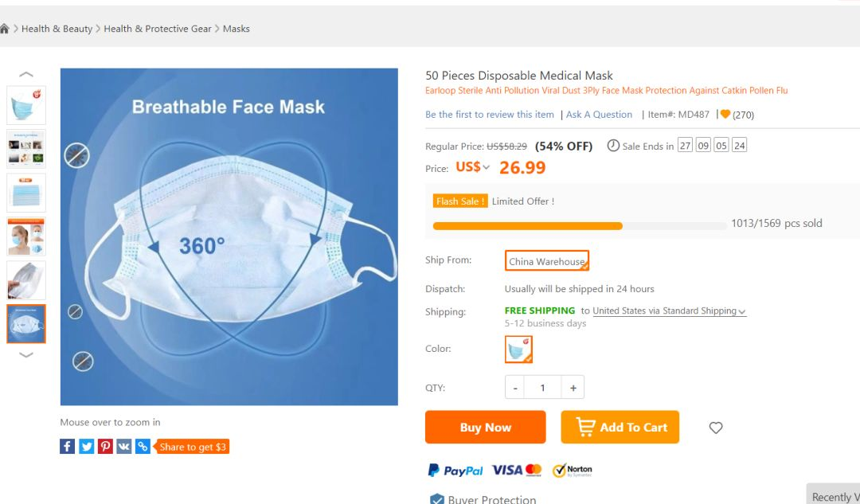Increase quantity with plus button
Screen dimensions: 860x504
[x=573, y=388]
